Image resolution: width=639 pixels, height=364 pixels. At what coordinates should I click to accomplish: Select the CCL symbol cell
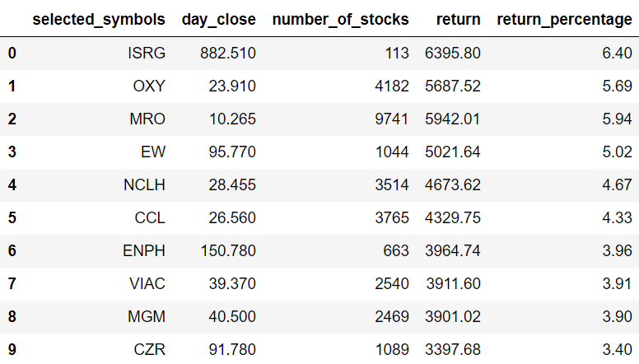click(150, 217)
